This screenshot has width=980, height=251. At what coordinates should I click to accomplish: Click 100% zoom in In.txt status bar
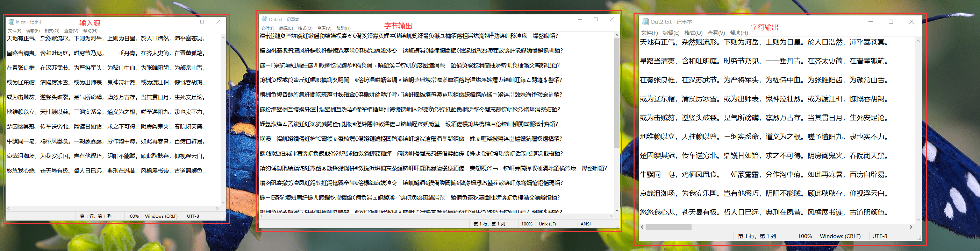133,216
